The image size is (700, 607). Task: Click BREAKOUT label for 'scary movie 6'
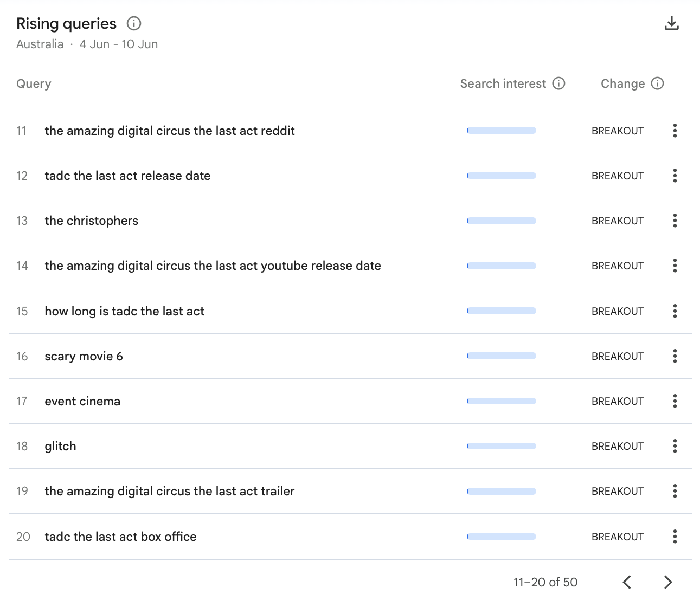click(618, 356)
